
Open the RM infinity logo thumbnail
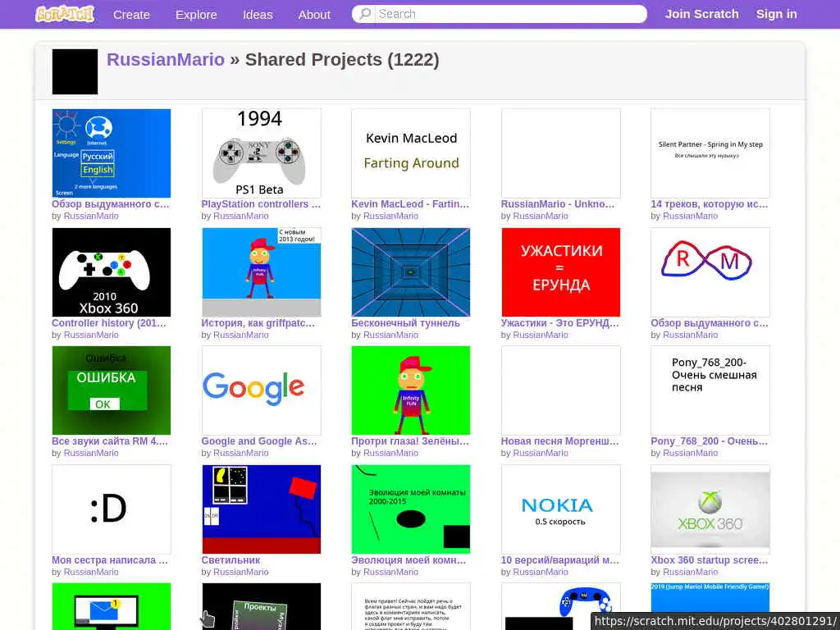coord(710,272)
